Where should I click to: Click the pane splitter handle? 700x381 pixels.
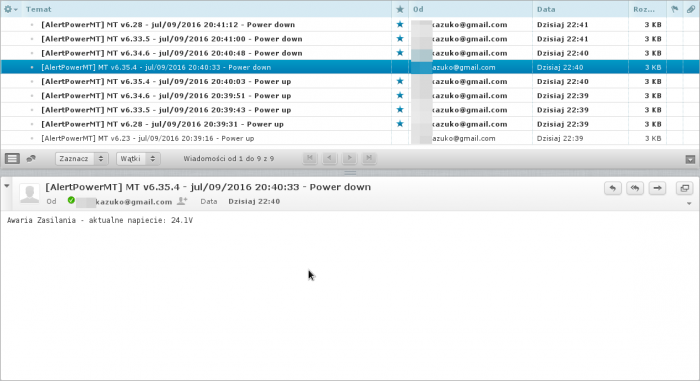[x=350, y=172]
